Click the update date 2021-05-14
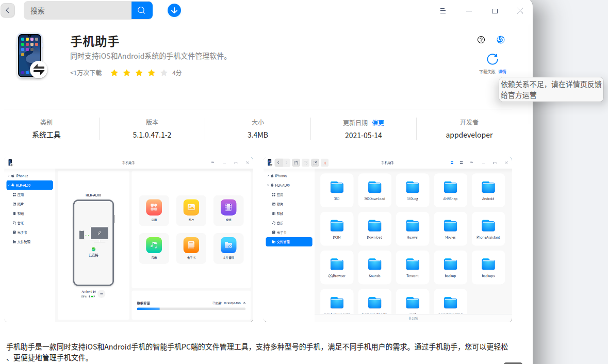The image size is (608, 364). 364,135
